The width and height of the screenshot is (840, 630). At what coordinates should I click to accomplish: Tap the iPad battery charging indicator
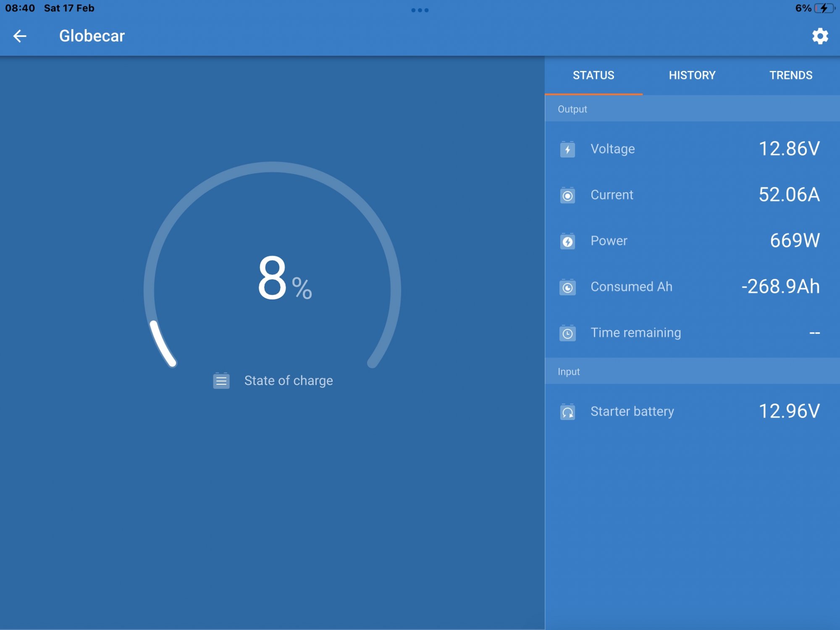(824, 8)
